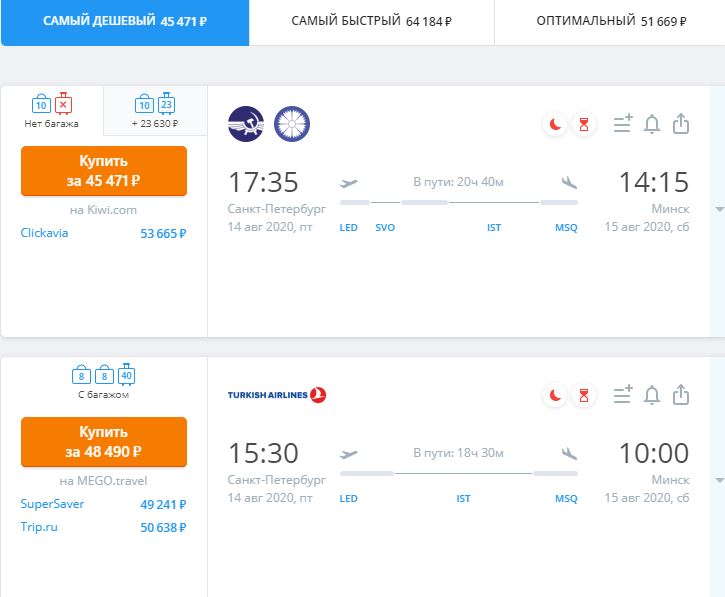Switch to baggage option +23 630 ₽
725x597 pixels.
155,111
